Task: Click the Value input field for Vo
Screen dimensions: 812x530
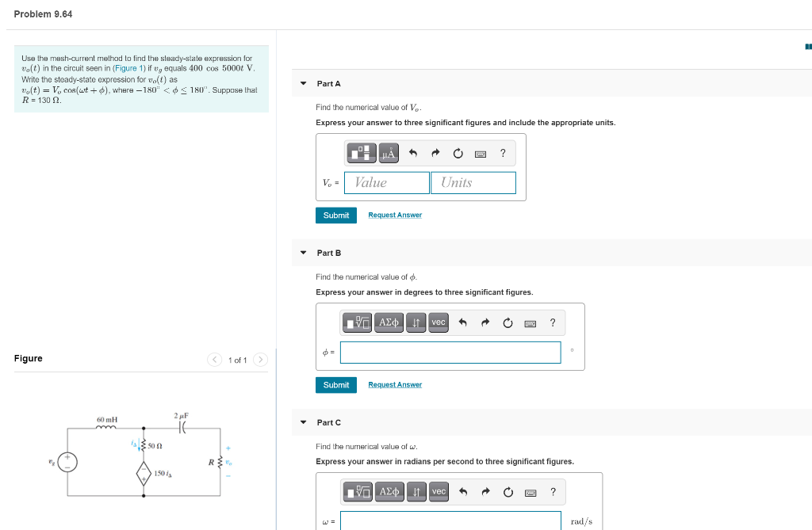Action: (x=386, y=182)
